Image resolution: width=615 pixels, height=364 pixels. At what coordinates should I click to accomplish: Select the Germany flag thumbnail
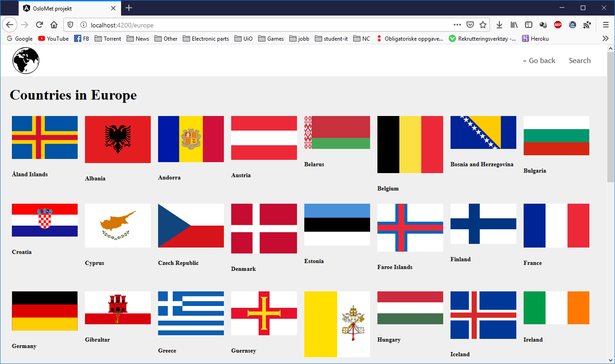click(x=44, y=311)
